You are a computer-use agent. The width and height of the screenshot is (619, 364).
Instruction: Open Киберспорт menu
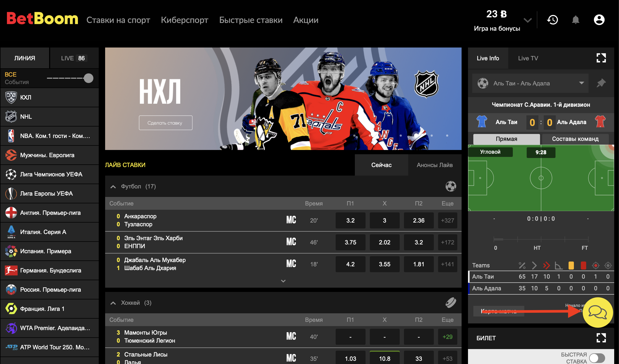(185, 20)
